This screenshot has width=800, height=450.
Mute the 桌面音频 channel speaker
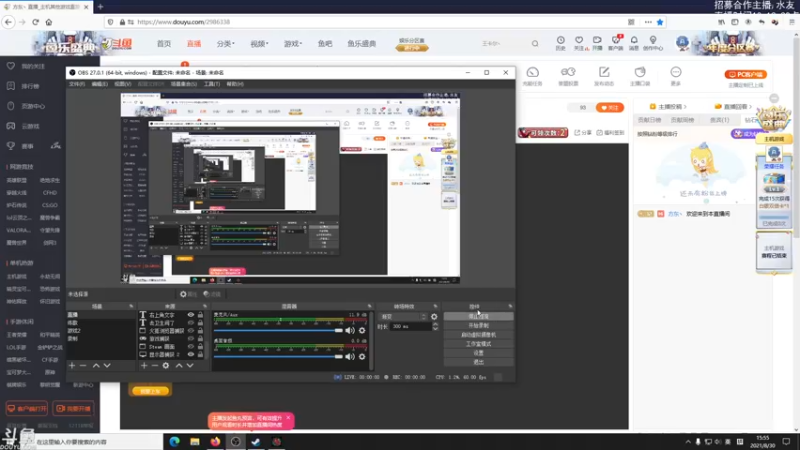click(x=350, y=357)
